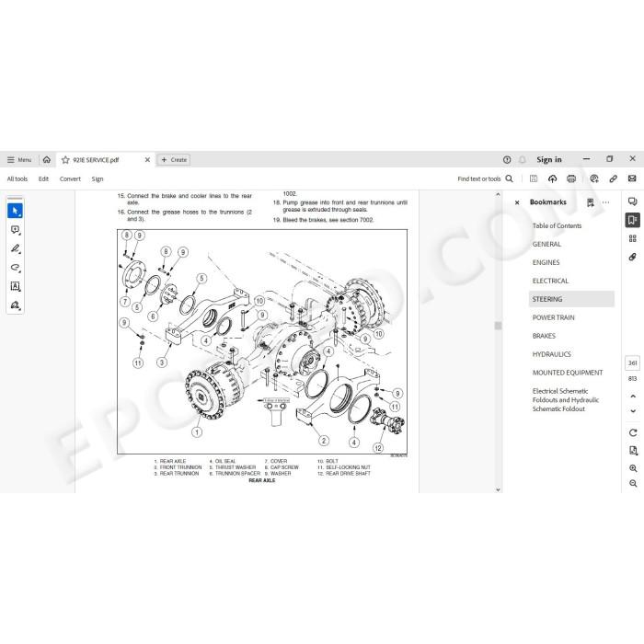
Task: Close the 921E SERVICE.pdf tab
Action: point(147,160)
